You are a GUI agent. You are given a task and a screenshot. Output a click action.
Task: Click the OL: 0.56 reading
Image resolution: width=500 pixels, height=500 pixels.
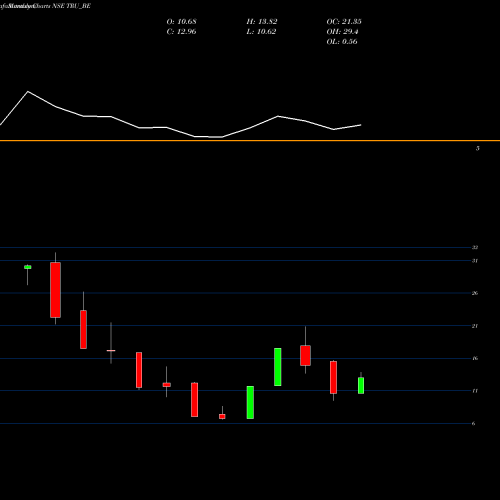click(x=342, y=42)
